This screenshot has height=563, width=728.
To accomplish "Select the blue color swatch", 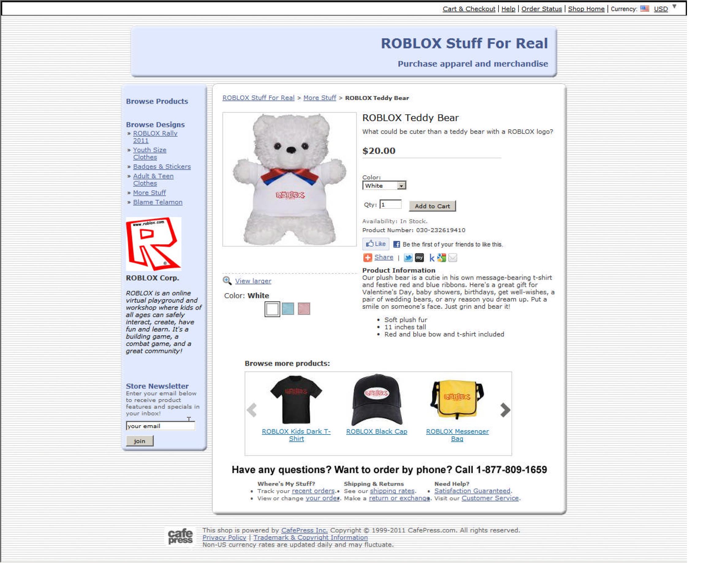I will pyautogui.click(x=288, y=309).
